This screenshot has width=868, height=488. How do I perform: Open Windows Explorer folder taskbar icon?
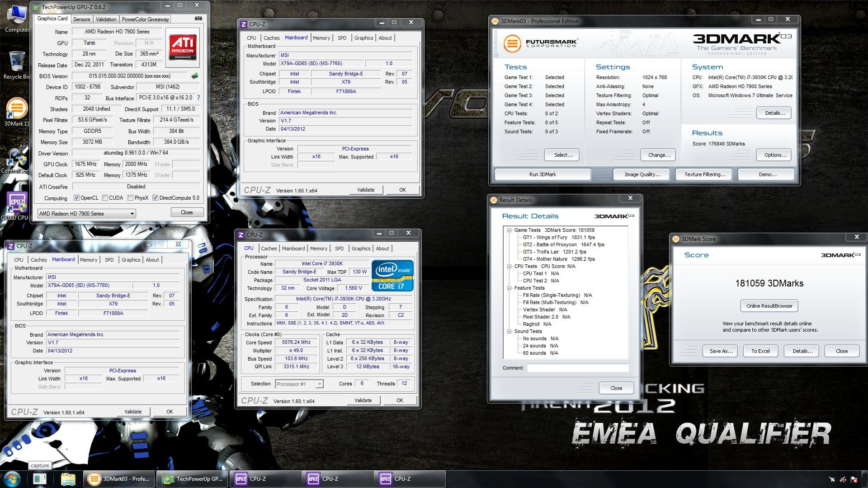point(68,479)
